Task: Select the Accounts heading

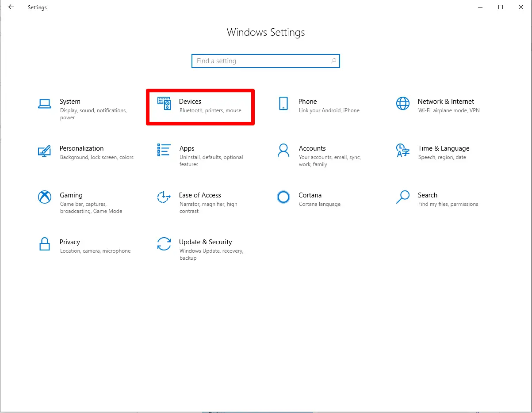Action: (312, 148)
